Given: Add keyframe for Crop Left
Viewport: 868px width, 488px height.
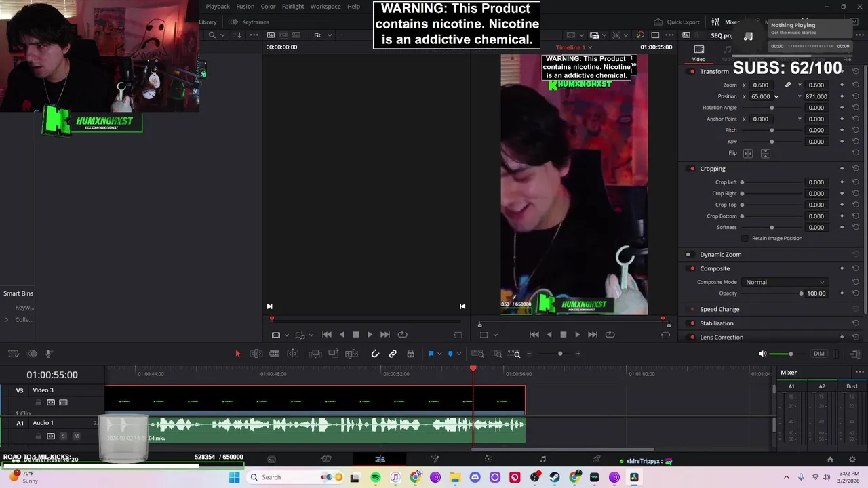Looking at the screenshot, I should tap(842, 182).
